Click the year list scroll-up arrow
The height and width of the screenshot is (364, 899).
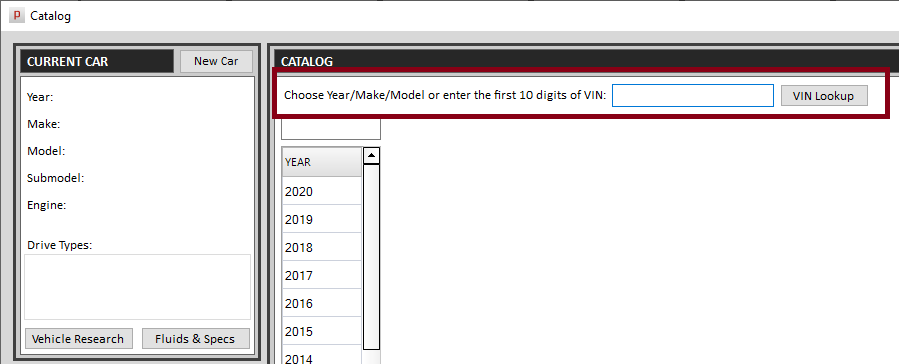coord(372,155)
